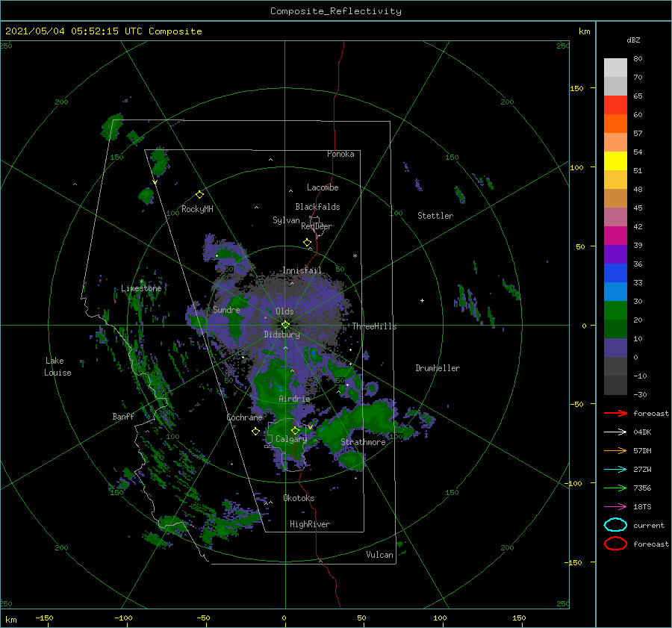Click the white plus marker west of Drumheller area

point(422,300)
